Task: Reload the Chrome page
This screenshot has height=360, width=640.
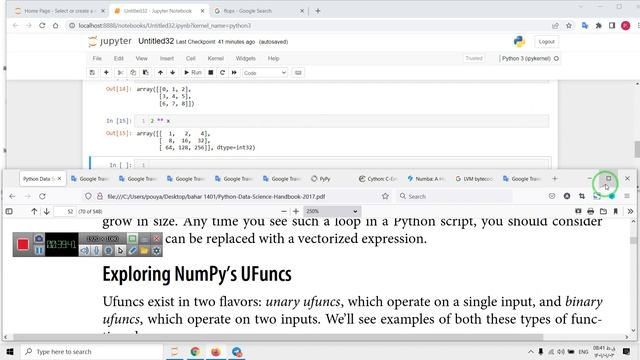Action: 42,25
